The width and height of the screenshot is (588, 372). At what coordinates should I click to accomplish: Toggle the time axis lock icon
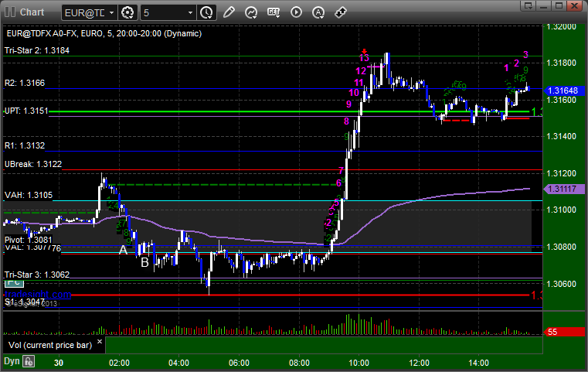pyautogui.click(x=29, y=361)
